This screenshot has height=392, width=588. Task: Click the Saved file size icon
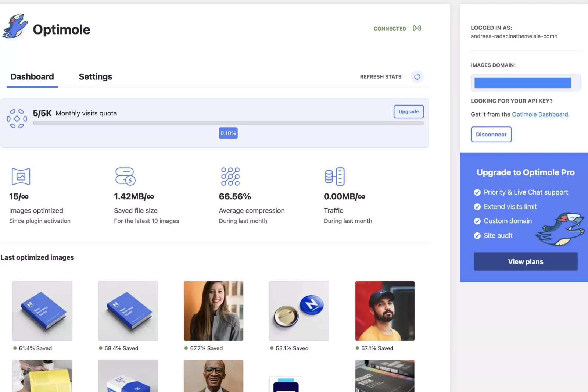(125, 177)
